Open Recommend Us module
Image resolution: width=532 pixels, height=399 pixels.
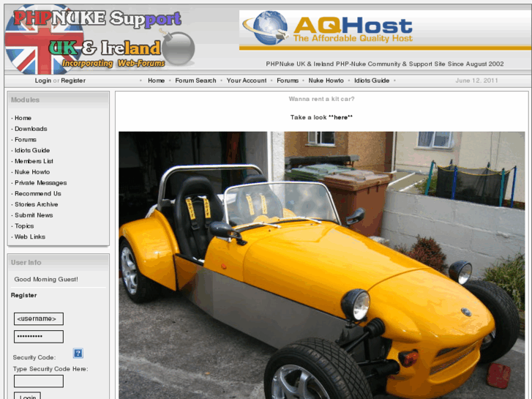[37, 193]
